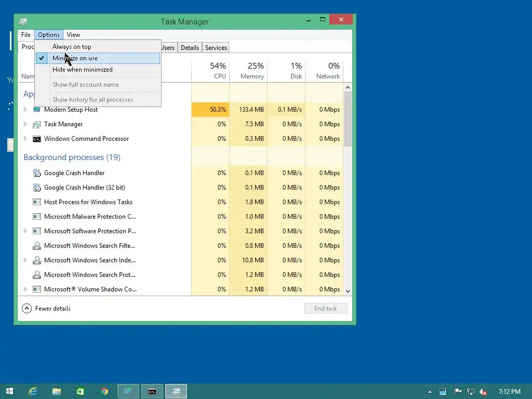
Task: Click the 10.8 MB memory value
Action: 253,260
